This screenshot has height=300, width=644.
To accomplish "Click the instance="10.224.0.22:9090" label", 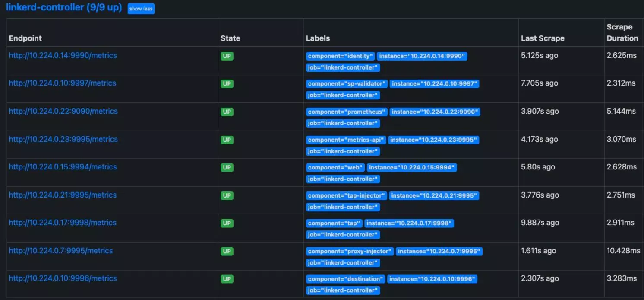I will tap(435, 112).
